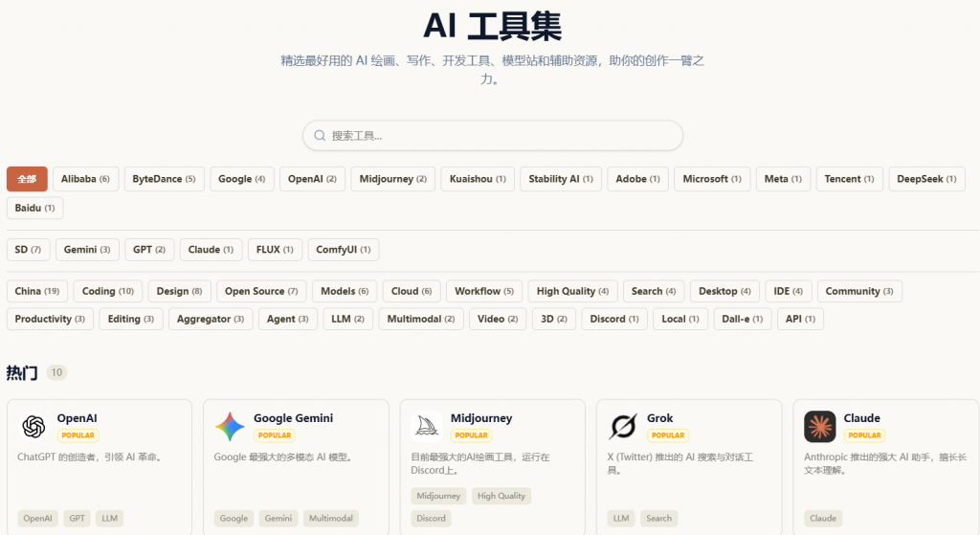The height and width of the screenshot is (535, 980).
Task: Choose the Open Source tag
Action: (261, 291)
